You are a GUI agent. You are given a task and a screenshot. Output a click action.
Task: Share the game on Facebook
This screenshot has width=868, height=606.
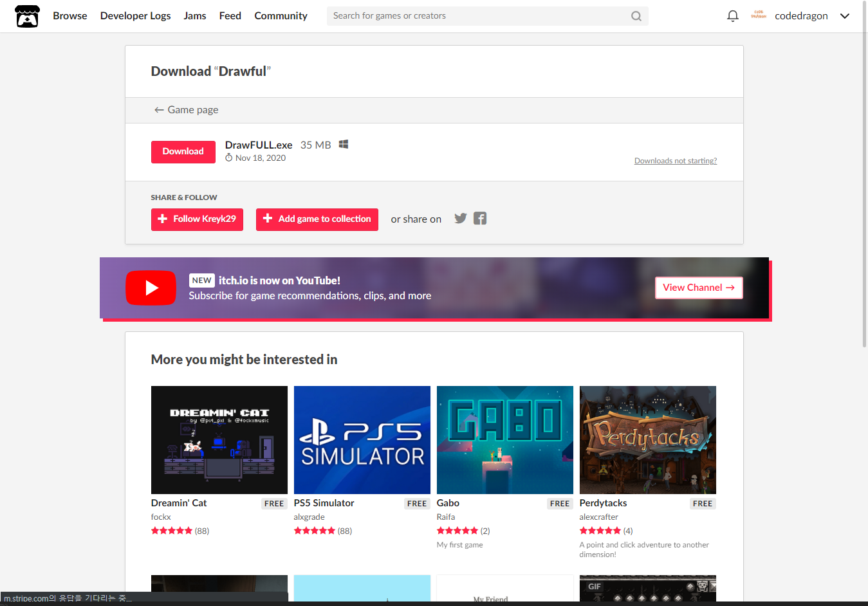pyautogui.click(x=480, y=218)
